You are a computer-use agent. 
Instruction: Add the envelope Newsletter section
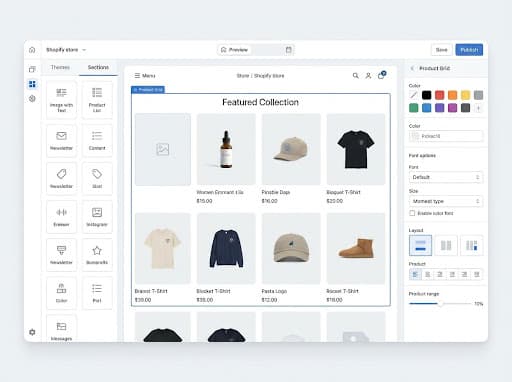coord(61,141)
